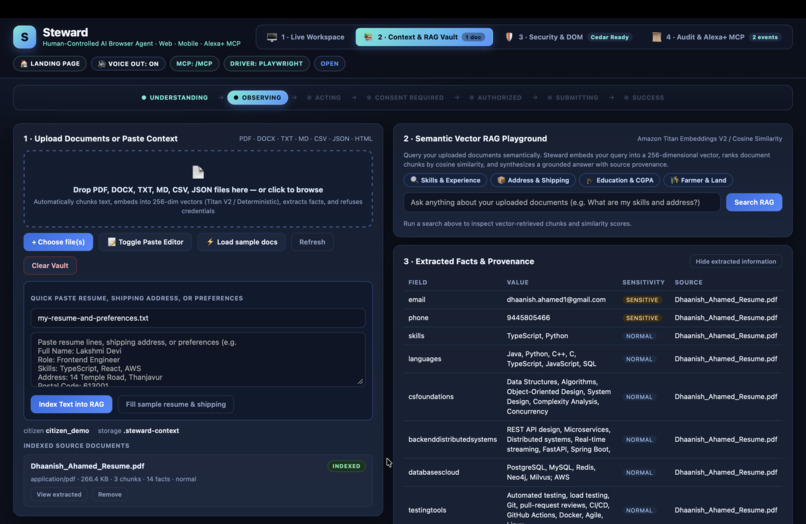Click the SENSITIVE badge in the email row
The height and width of the screenshot is (524, 806).
pos(642,300)
